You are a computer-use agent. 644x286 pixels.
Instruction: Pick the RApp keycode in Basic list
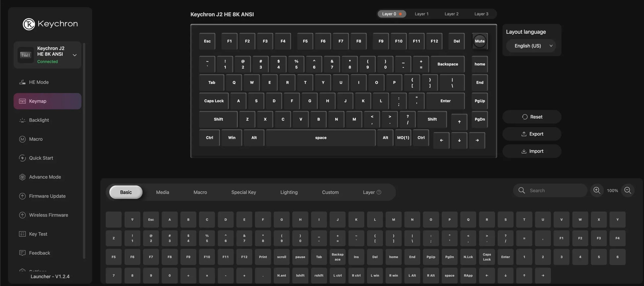[x=468, y=275]
